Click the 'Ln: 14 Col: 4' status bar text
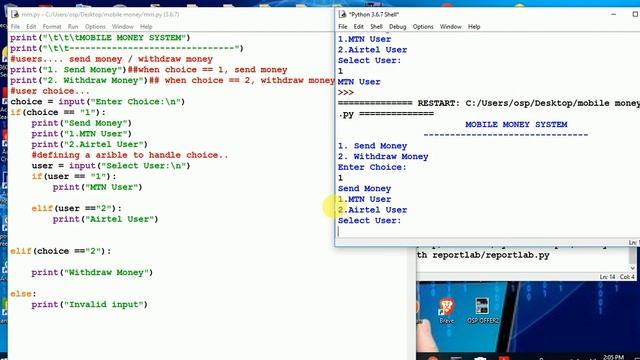Viewport: 640px width, 360px height. click(x=617, y=277)
